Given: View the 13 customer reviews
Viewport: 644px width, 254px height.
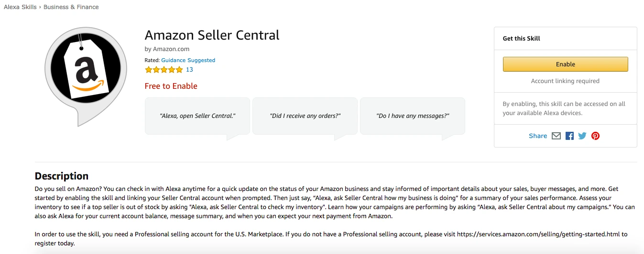Looking at the screenshot, I should tap(189, 70).
